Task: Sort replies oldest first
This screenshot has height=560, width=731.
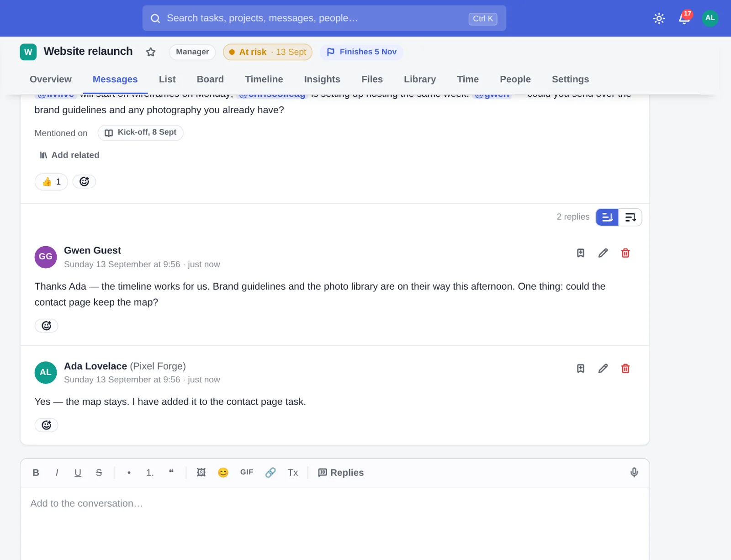Action: tap(607, 217)
